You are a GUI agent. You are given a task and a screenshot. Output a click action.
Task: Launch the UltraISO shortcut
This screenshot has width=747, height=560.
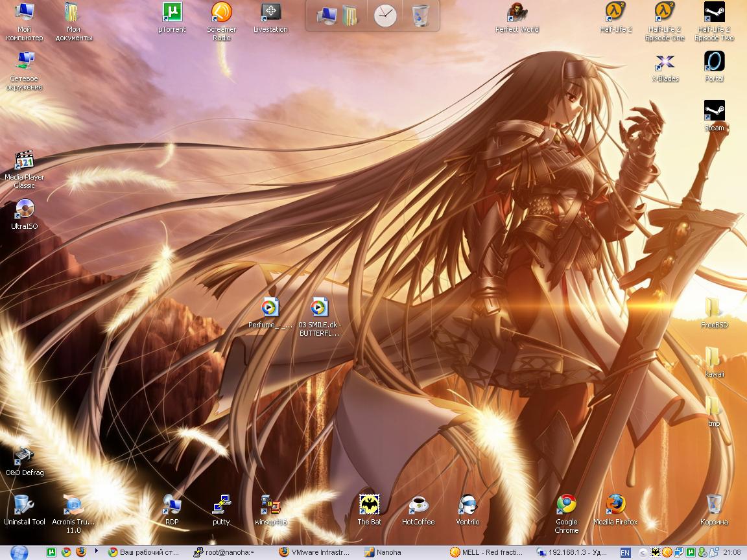pyautogui.click(x=24, y=215)
